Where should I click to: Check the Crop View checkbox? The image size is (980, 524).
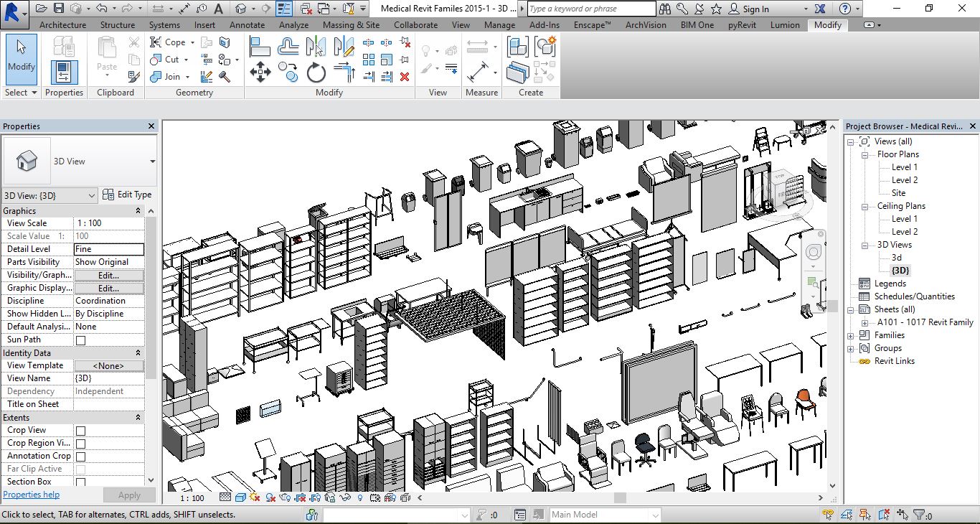click(80, 431)
